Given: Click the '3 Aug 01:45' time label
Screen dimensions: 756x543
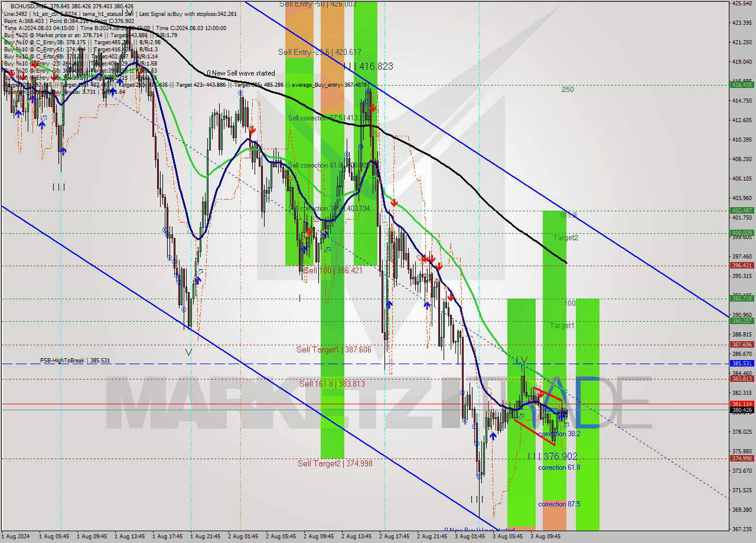Looking at the screenshot, I should (469, 537).
